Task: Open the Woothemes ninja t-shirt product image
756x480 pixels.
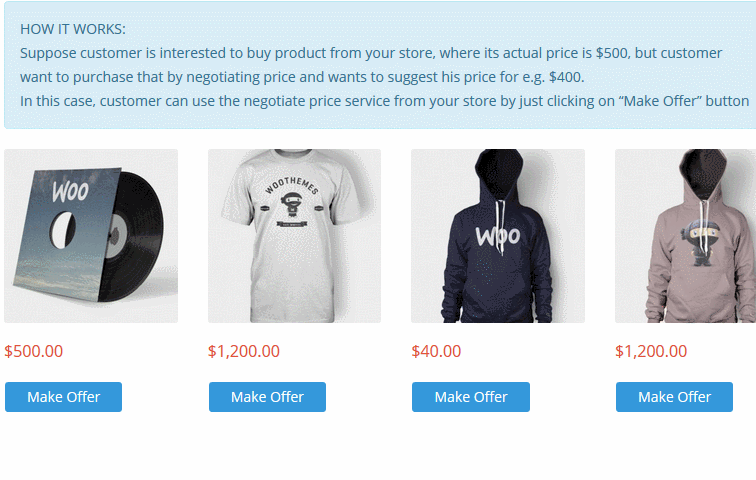Action: (294, 236)
